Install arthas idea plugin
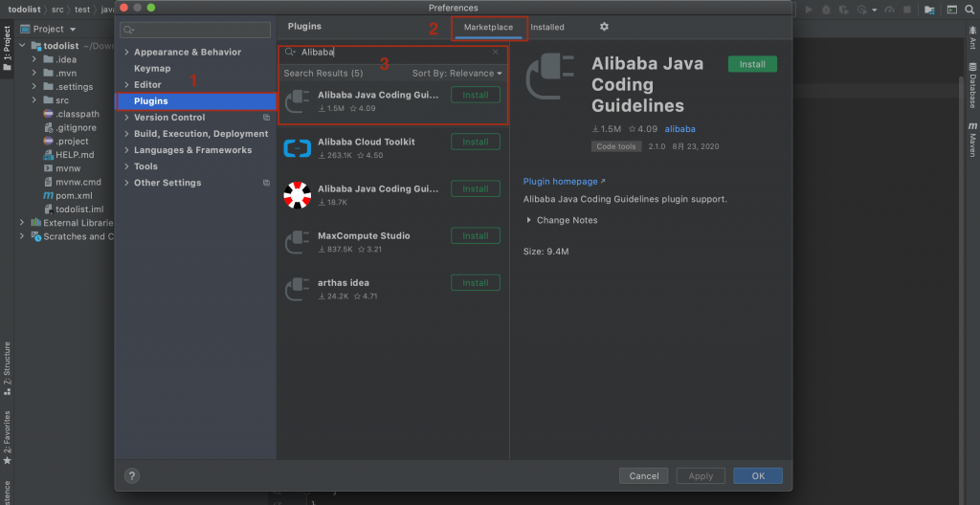 point(476,282)
